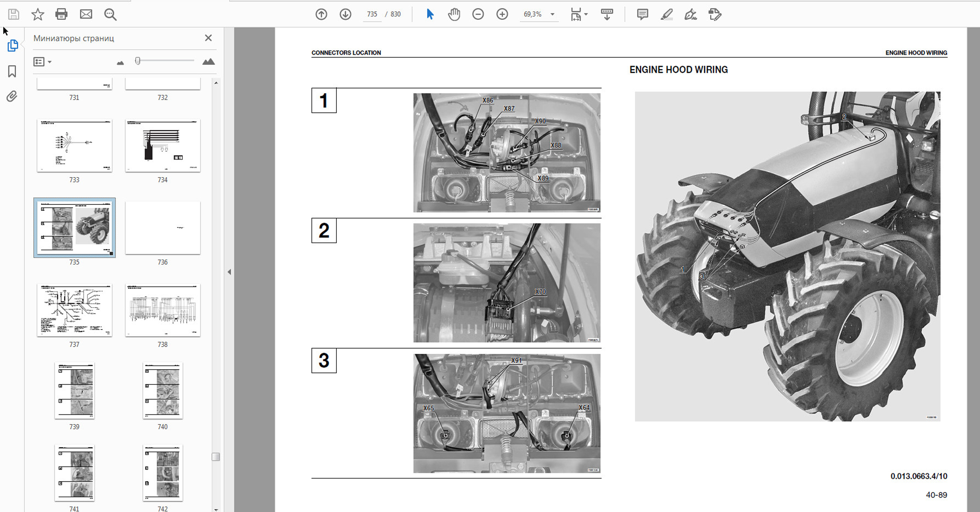Toggle the page thumbnails panel icon
980x512 pixels.
pyautogui.click(x=12, y=45)
